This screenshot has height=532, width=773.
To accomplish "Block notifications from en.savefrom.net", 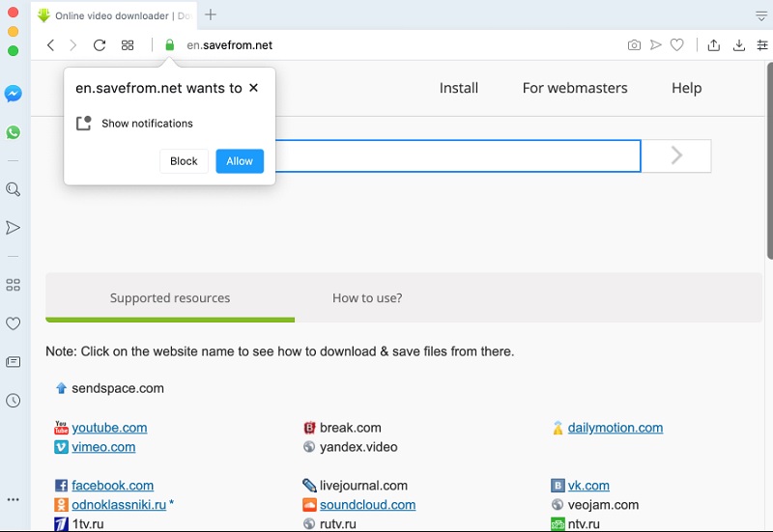I will 184,161.
